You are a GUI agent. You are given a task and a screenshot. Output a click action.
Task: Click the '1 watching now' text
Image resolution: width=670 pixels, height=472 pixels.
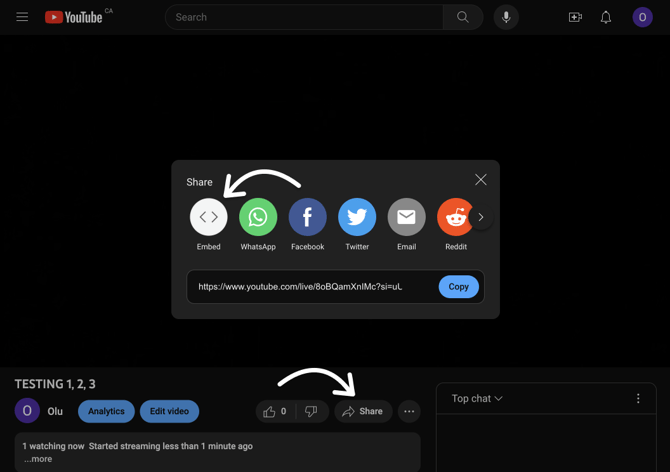pos(53,446)
